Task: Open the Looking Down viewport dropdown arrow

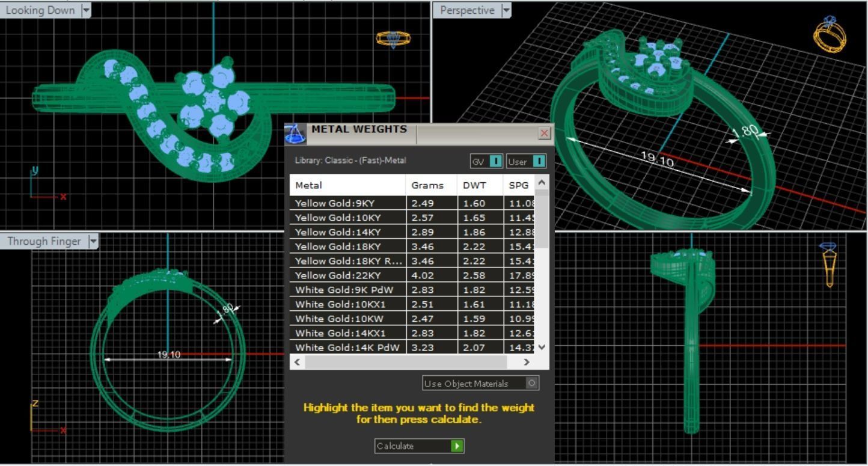Action: pyautogui.click(x=85, y=10)
